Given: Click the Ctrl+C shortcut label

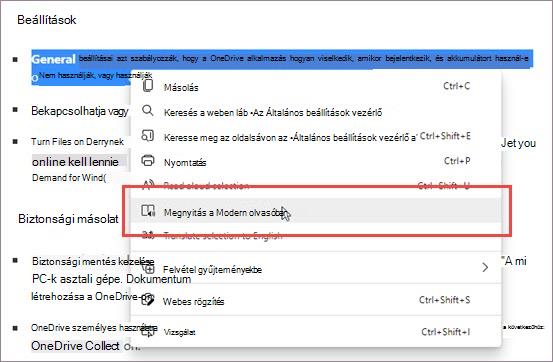Looking at the screenshot, I should pyautogui.click(x=457, y=86).
